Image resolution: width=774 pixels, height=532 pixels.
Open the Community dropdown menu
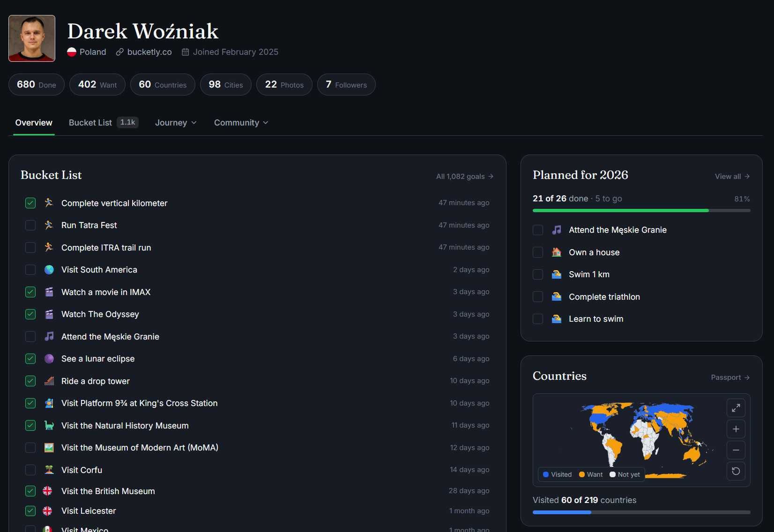coord(241,123)
